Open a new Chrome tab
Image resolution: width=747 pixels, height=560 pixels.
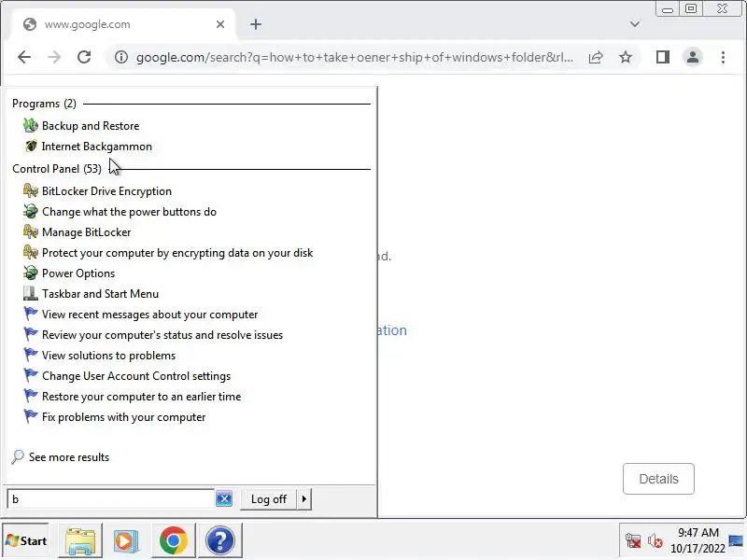click(256, 24)
